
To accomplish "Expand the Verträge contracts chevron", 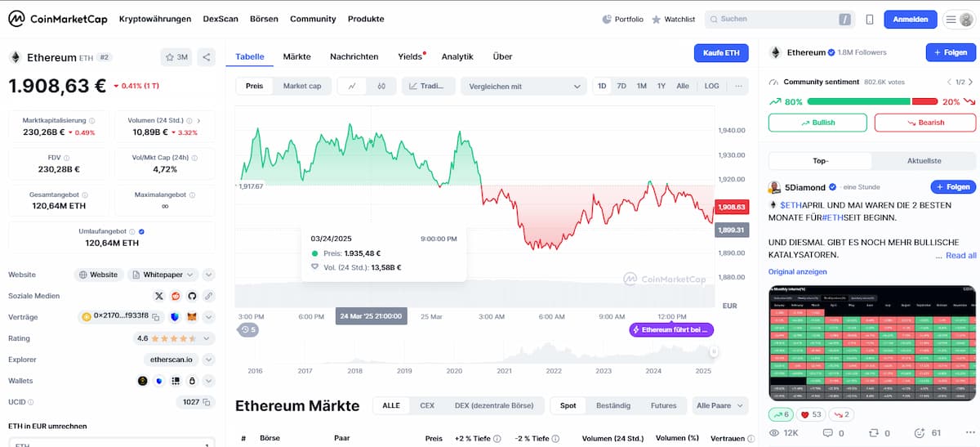I will click(208, 317).
